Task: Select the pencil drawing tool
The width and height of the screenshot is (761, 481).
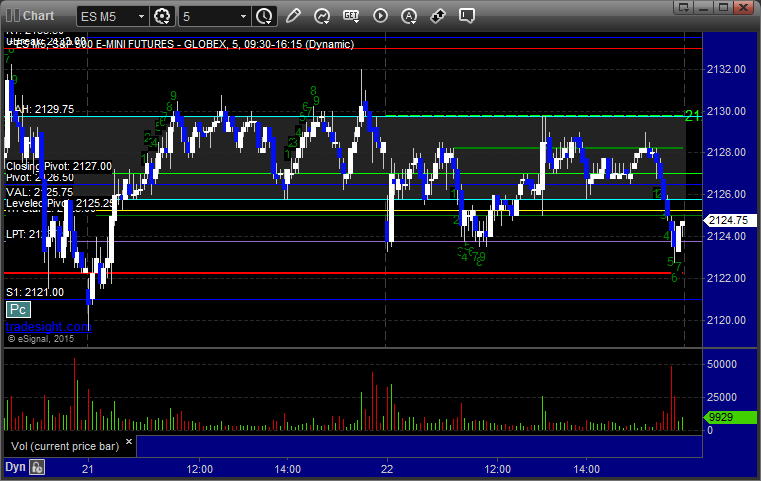Action: tap(293, 16)
